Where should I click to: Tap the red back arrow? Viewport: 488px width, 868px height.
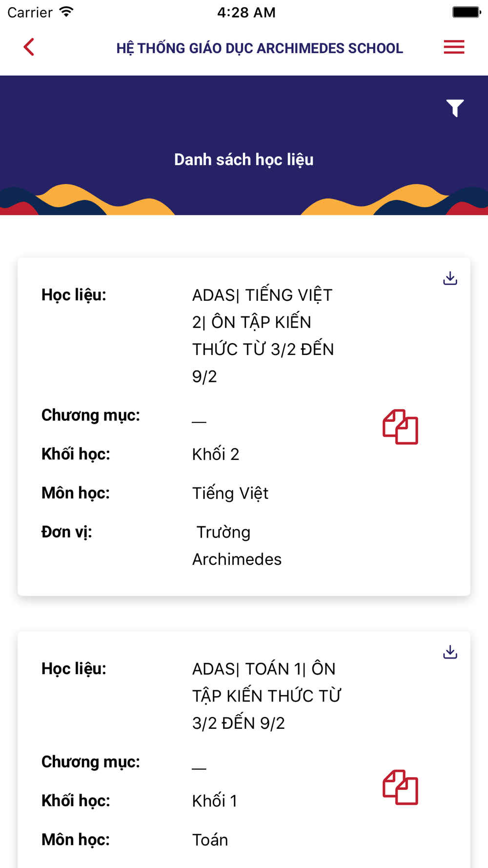click(x=29, y=47)
